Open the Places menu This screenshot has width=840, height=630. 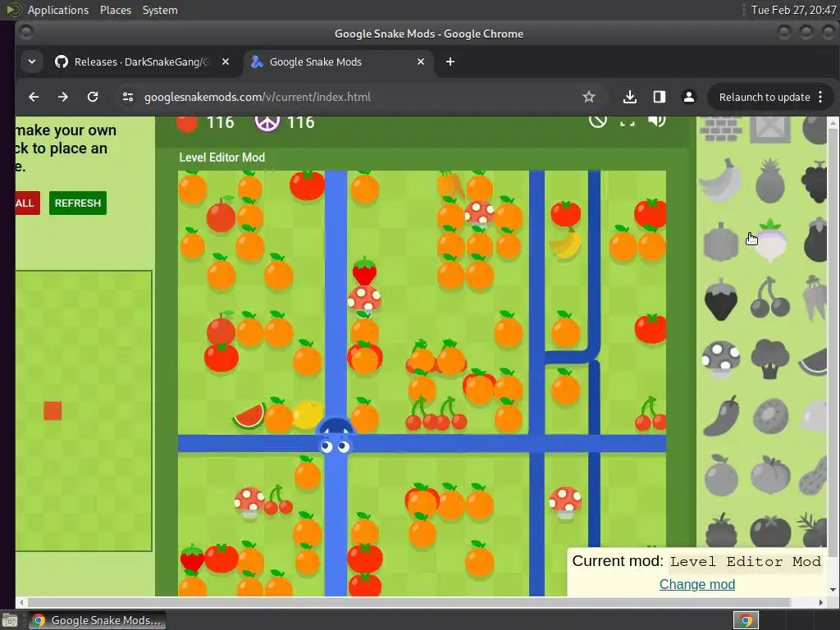[x=116, y=10]
